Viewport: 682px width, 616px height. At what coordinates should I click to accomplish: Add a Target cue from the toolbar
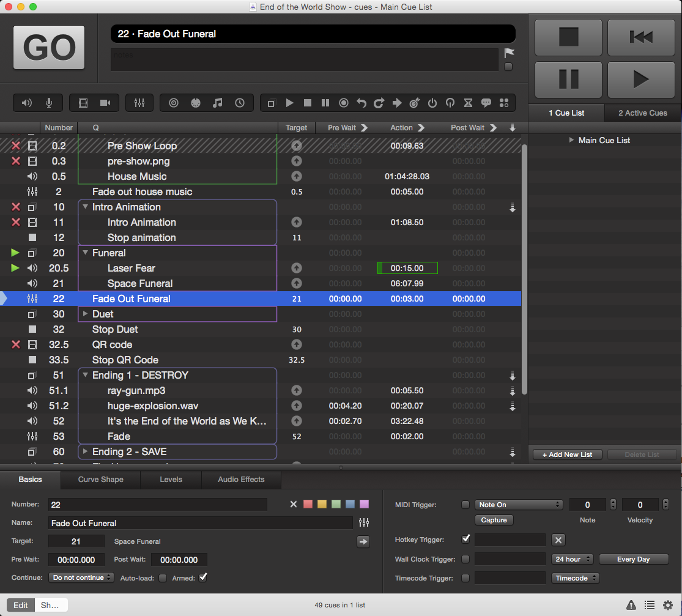tap(415, 103)
